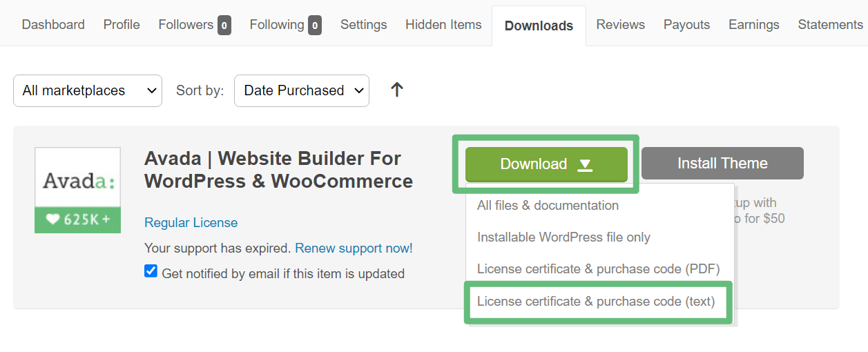The image size is (868, 352).
Task: Open the Earnings tab
Action: (754, 25)
